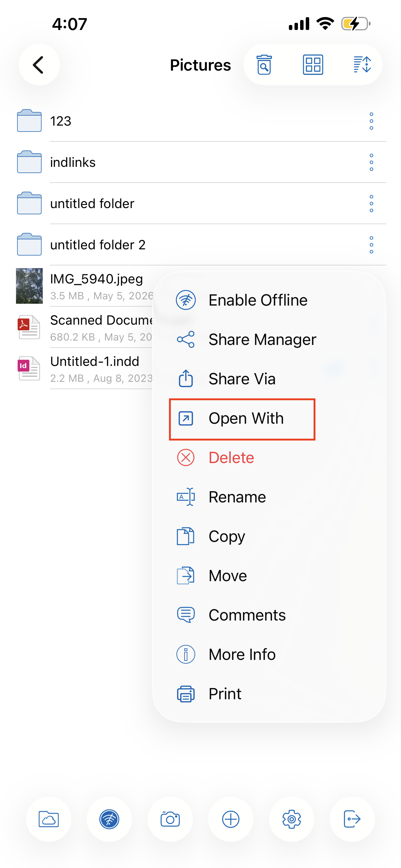Screen dimensions: 401x868
Task: Choose Open With from menu
Action: coord(242,419)
